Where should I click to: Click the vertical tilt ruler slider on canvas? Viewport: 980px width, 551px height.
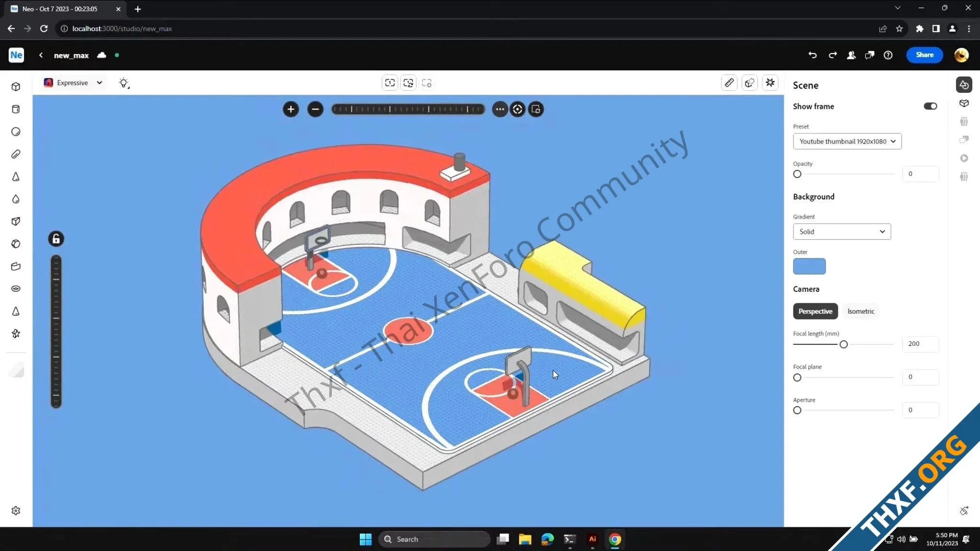56,331
